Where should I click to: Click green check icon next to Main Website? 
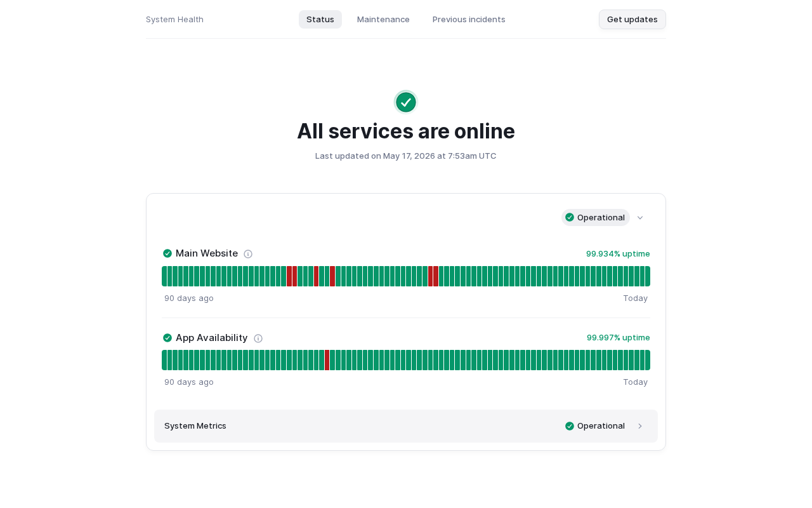tap(167, 253)
